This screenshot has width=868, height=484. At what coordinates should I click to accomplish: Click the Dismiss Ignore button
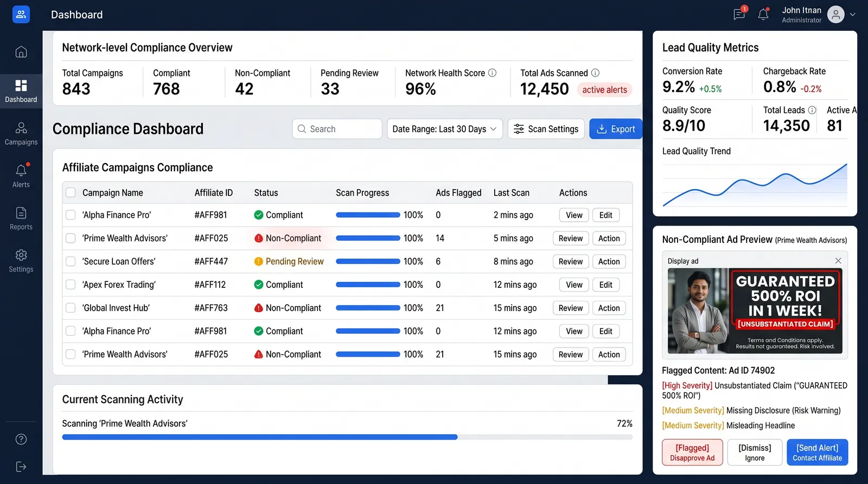755,452
